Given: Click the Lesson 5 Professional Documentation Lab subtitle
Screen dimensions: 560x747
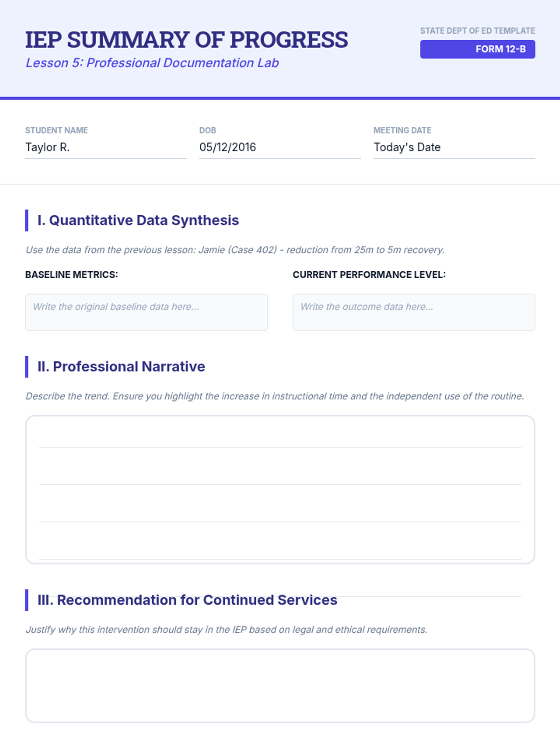Looking at the screenshot, I should (152, 63).
